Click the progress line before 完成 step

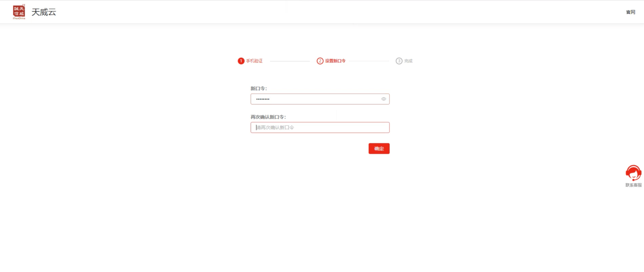(369, 61)
